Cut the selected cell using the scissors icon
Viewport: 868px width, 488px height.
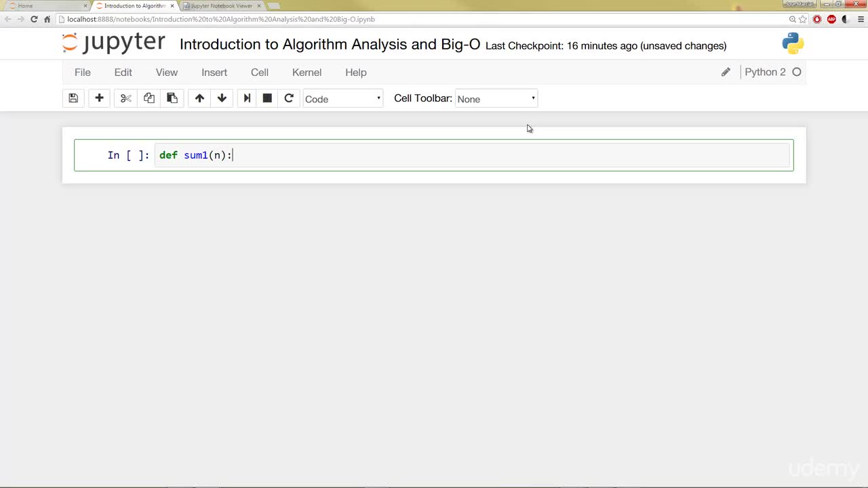click(x=125, y=98)
